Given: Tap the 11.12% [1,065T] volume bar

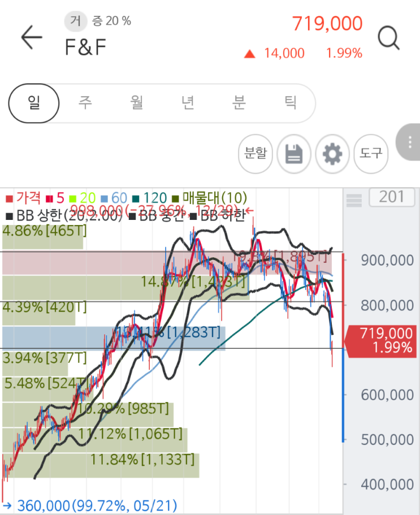Looking at the screenshot, I should click(x=95, y=440).
